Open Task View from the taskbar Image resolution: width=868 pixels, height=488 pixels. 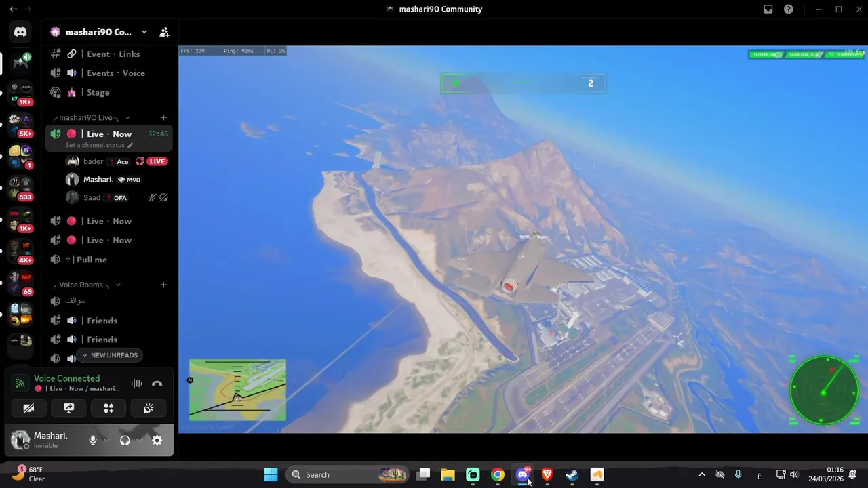[423, 474]
